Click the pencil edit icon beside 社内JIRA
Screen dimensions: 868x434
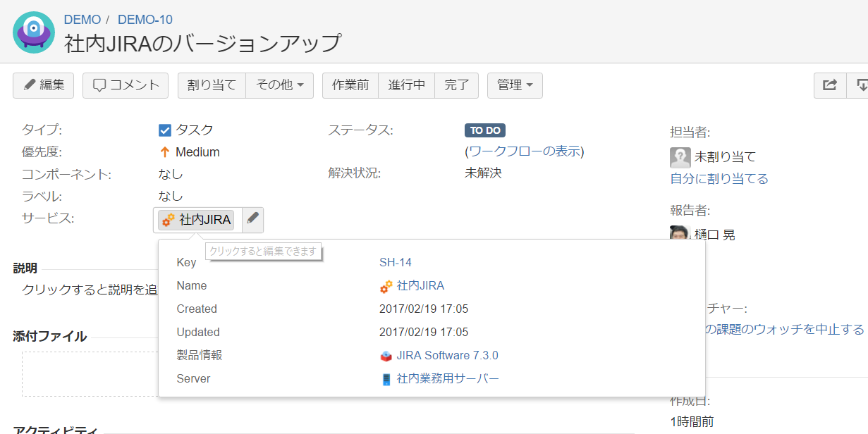(252, 219)
